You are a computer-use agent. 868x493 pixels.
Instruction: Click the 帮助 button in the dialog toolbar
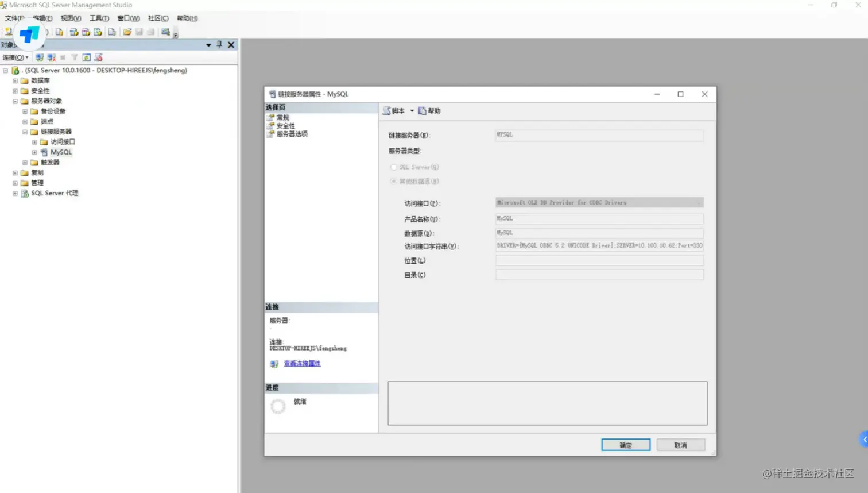429,111
